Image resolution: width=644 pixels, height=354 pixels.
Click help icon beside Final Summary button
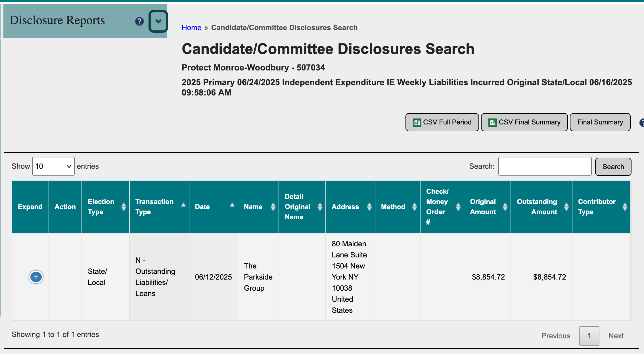[642, 122]
